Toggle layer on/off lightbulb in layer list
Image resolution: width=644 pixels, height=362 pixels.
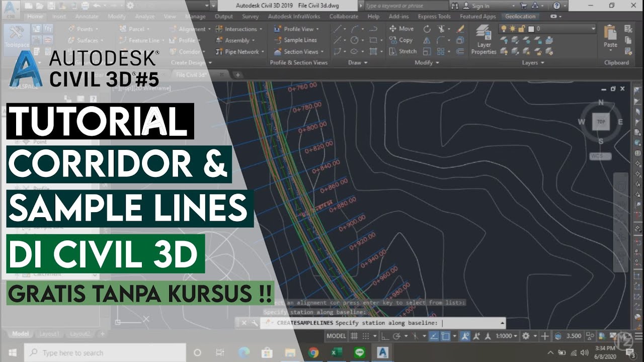503,29
